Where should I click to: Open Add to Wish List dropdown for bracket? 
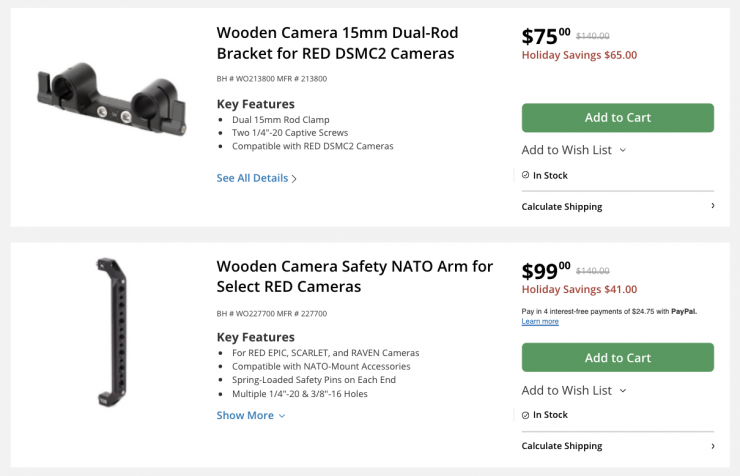click(573, 150)
